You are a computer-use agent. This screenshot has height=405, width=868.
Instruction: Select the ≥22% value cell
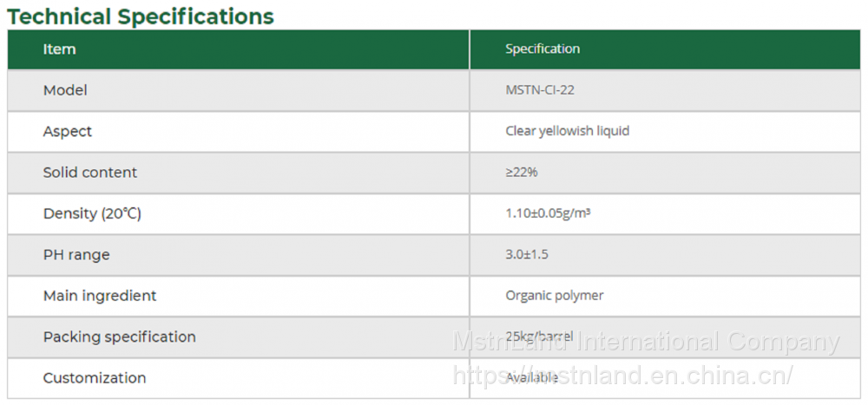pos(522,173)
